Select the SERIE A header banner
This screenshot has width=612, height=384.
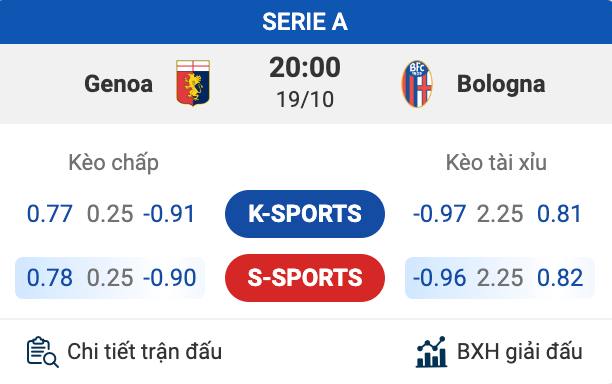point(306,22)
